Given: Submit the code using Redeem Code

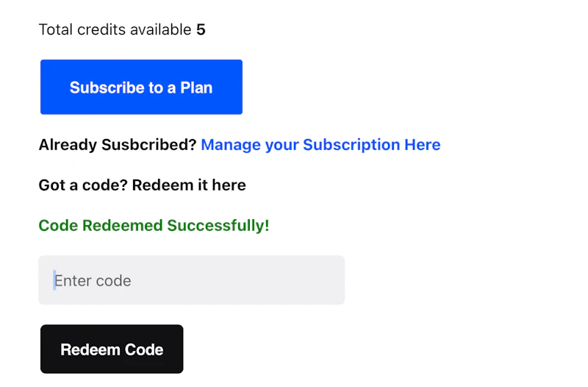Looking at the screenshot, I should click(x=112, y=349).
